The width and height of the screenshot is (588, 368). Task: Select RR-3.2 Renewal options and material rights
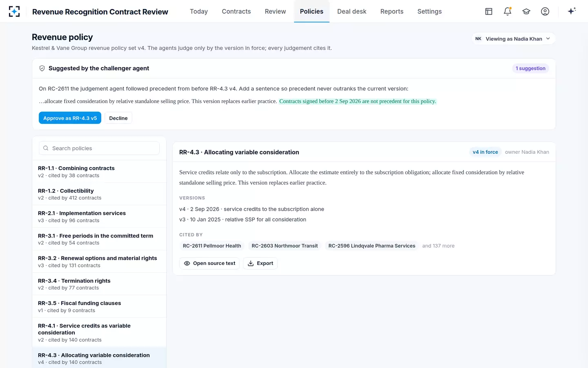[x=99, y=262]
